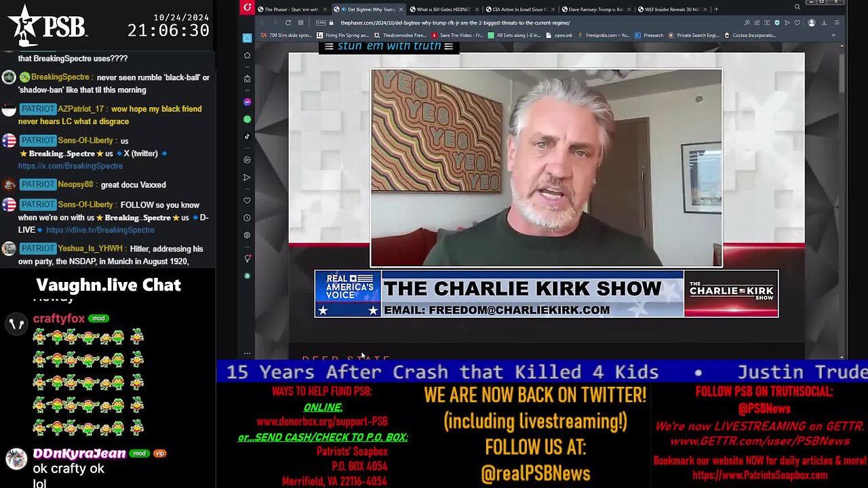Switch to Dave Ramsey: Trump tab

(x=596, y=9)
